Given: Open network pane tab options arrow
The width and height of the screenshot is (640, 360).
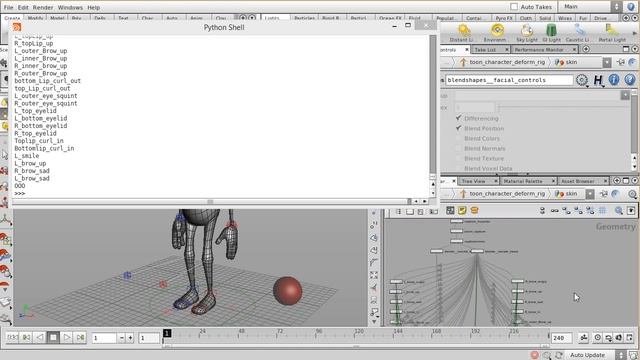Looking at the screenshot, I should click(x=635, y=180).
